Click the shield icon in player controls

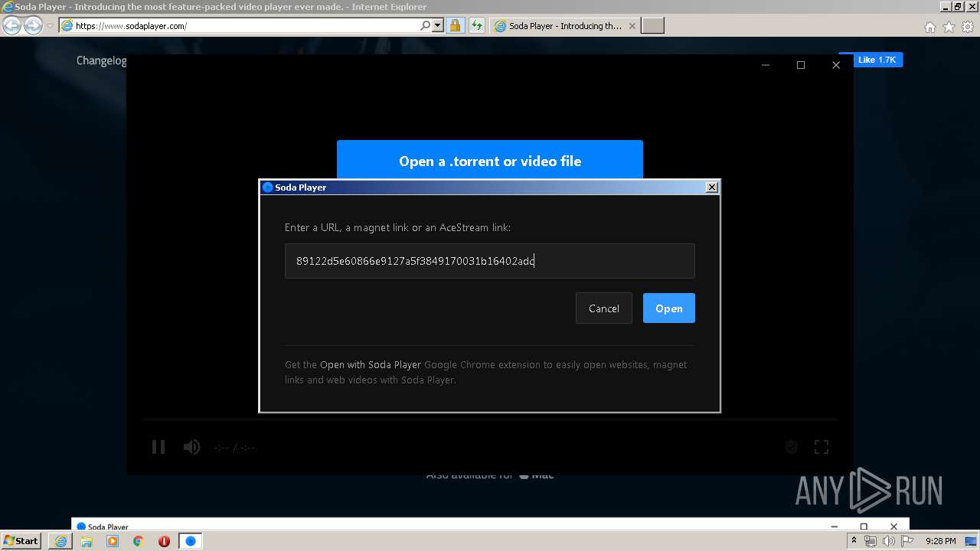coord(792,447)
